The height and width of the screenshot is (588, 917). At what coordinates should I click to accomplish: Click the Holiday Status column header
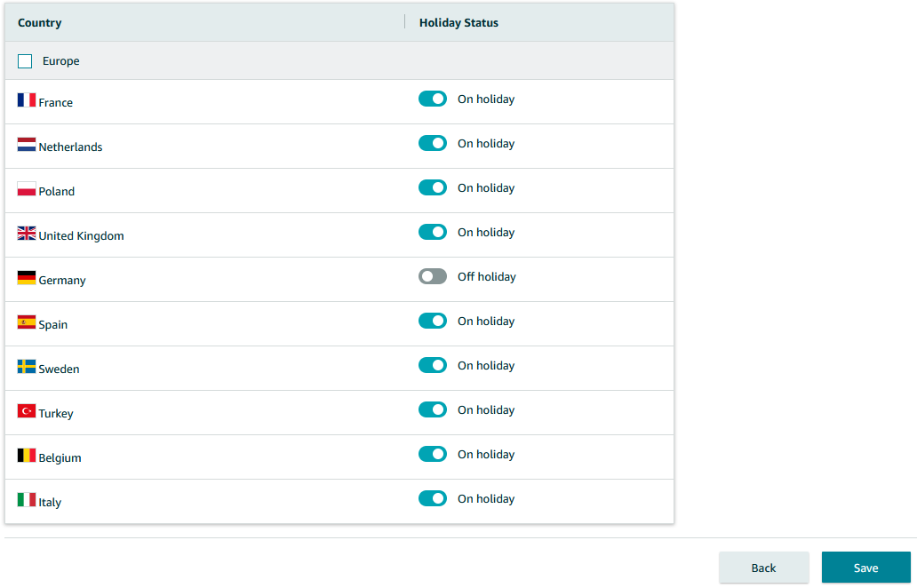(x=458, y=23)
